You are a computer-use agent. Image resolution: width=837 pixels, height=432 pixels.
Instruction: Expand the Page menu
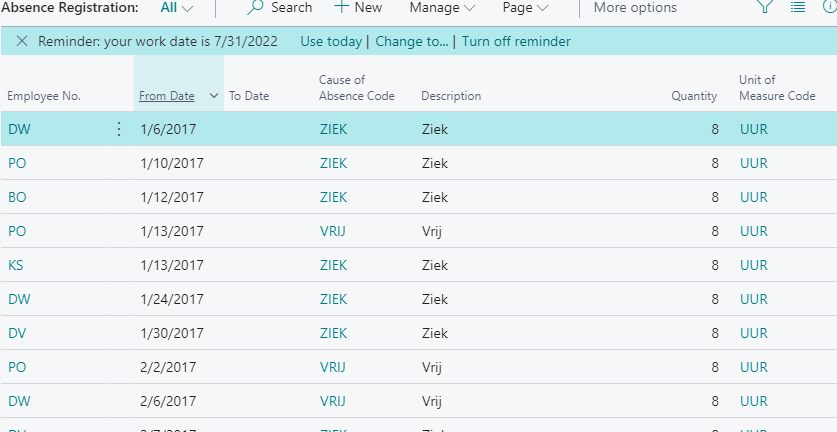pos(525,7)
